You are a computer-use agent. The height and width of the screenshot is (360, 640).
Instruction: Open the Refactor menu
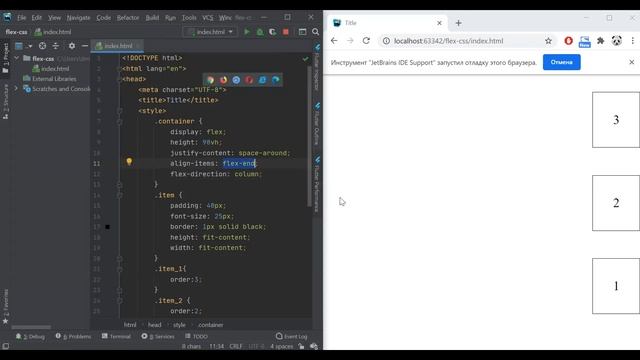coord(128,18)
